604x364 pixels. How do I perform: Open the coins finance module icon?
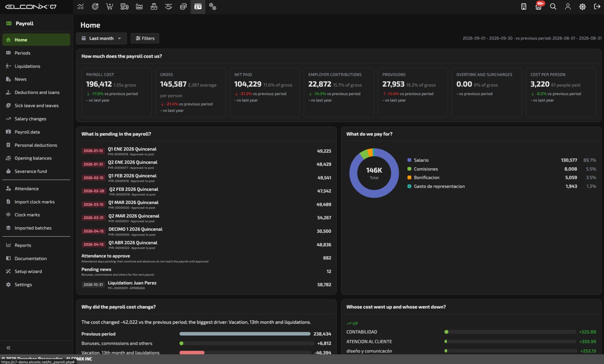pos(183,7)
